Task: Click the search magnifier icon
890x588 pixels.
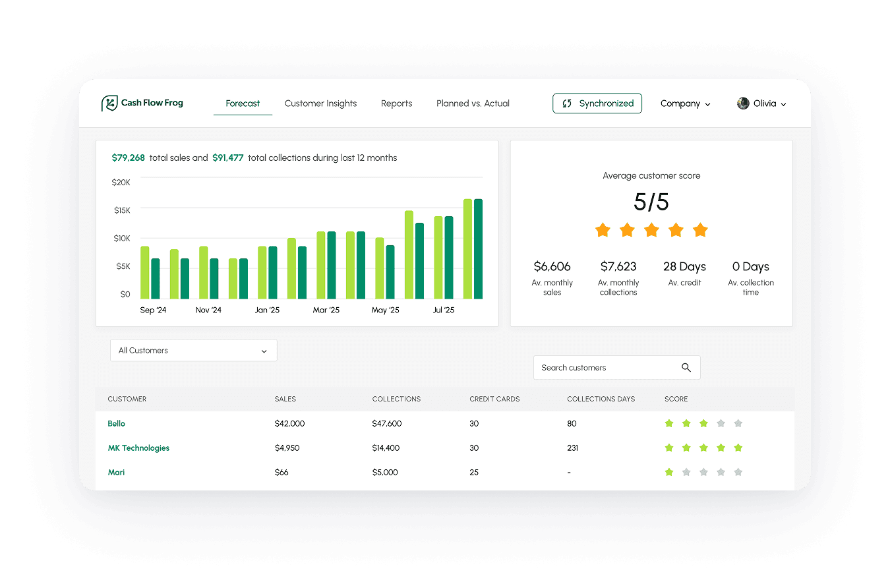Action: pyautogui.click(x=686, y=368)
